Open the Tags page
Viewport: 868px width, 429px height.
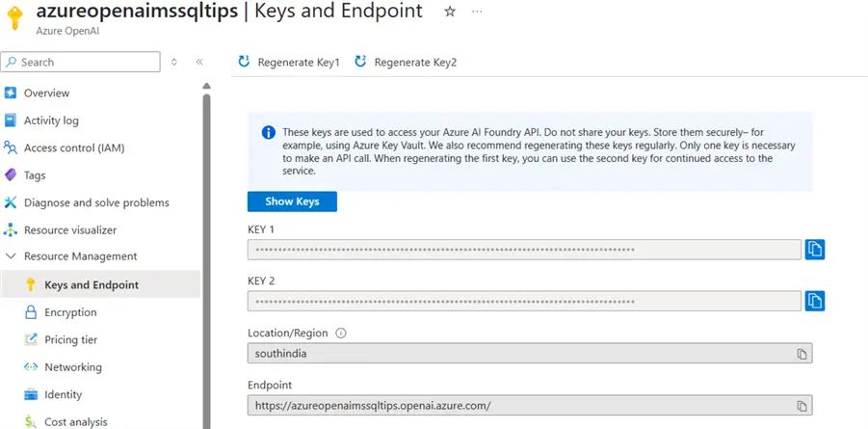pos(35,175)
